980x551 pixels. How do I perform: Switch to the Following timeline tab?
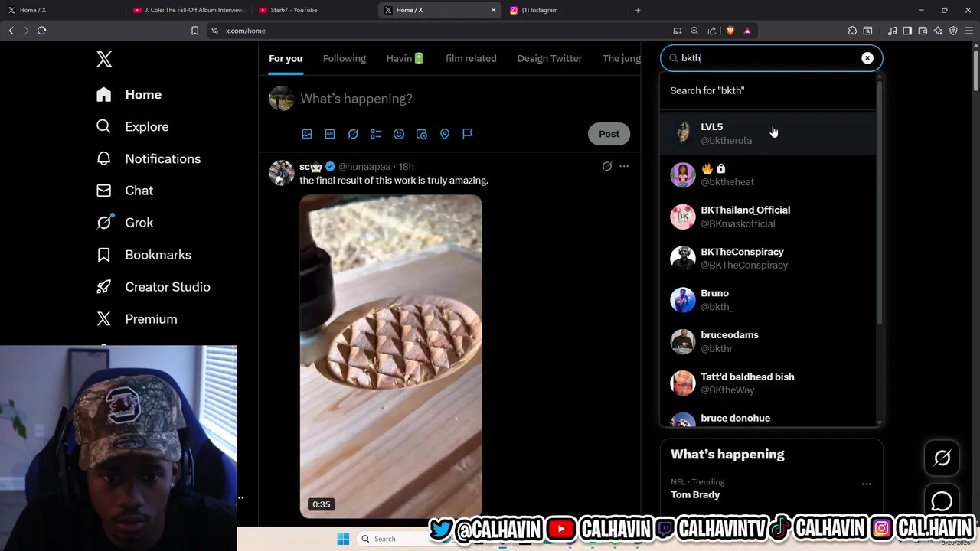click(345, 58)
